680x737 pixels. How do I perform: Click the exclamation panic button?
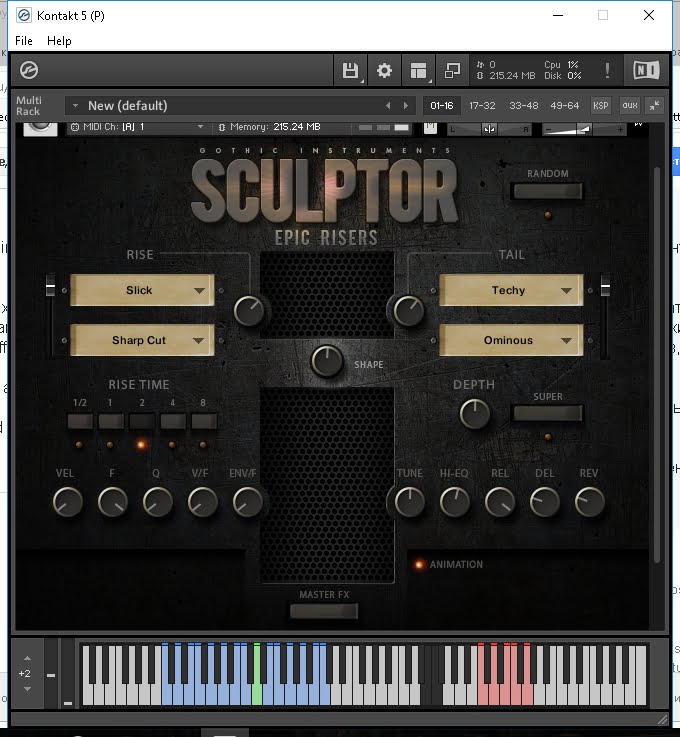click(607, 71)
